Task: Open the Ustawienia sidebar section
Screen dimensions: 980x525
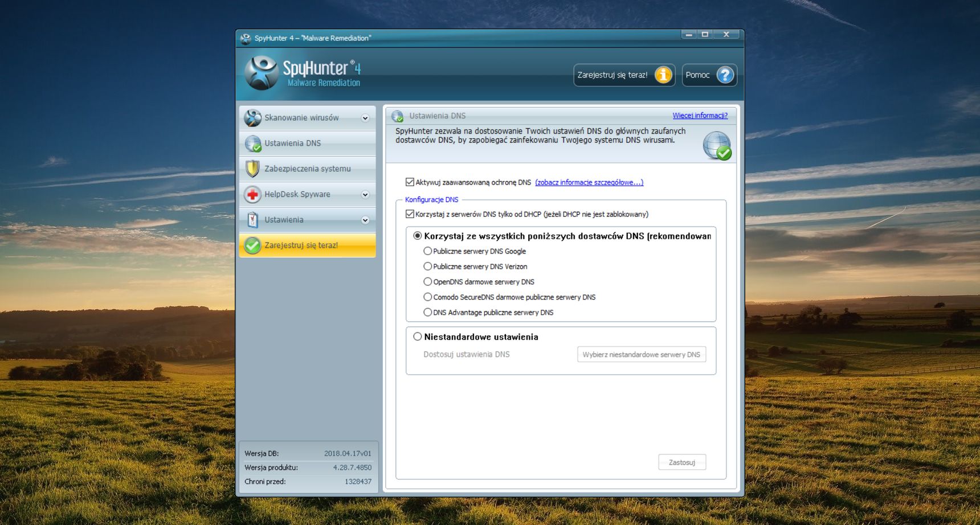Action: pyautogui.click(x=307, y=220)
